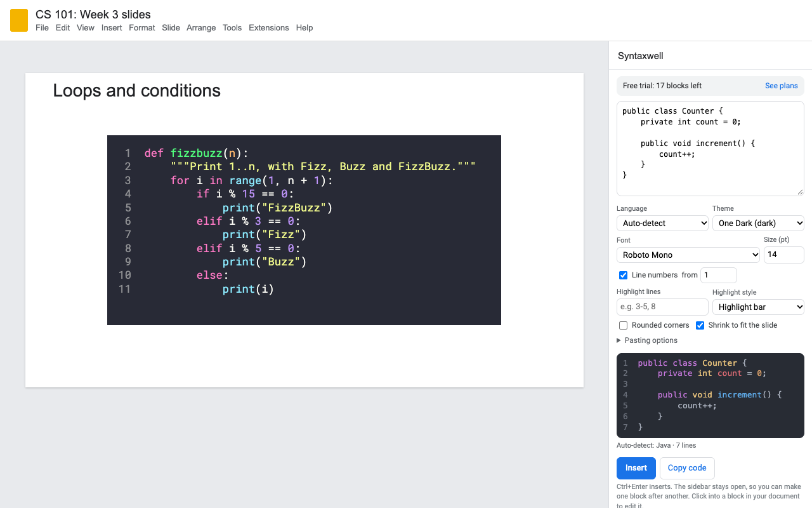Open the Extensions menu
Screen dimensions: 812x508
click(269, 28)
